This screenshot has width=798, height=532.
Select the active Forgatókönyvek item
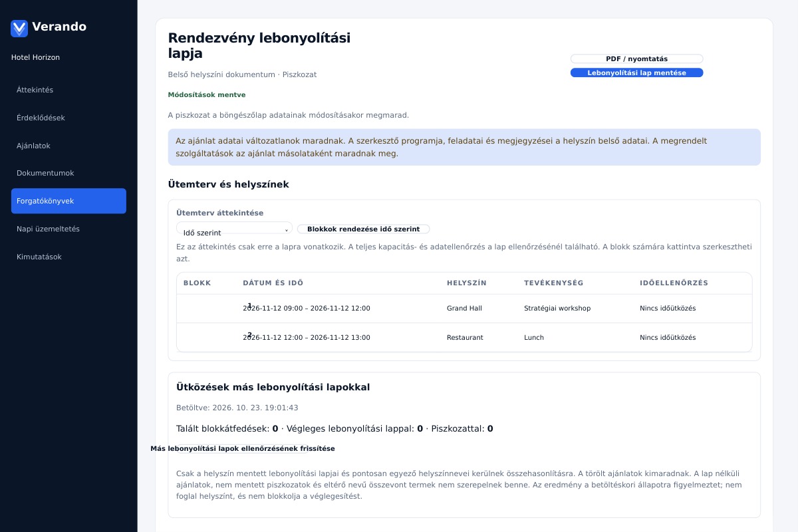[68, 201]
